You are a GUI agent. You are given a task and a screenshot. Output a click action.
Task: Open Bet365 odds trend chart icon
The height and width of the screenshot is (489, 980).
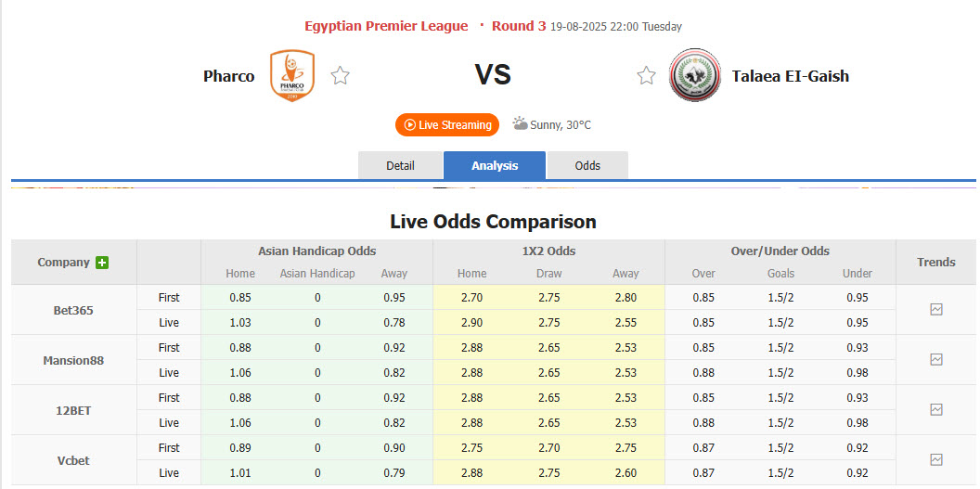click(x=935, y=310)
